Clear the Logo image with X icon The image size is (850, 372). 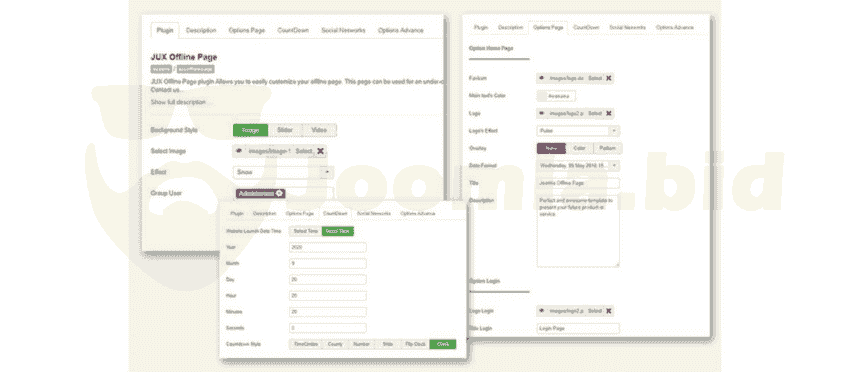click(609, 113)
